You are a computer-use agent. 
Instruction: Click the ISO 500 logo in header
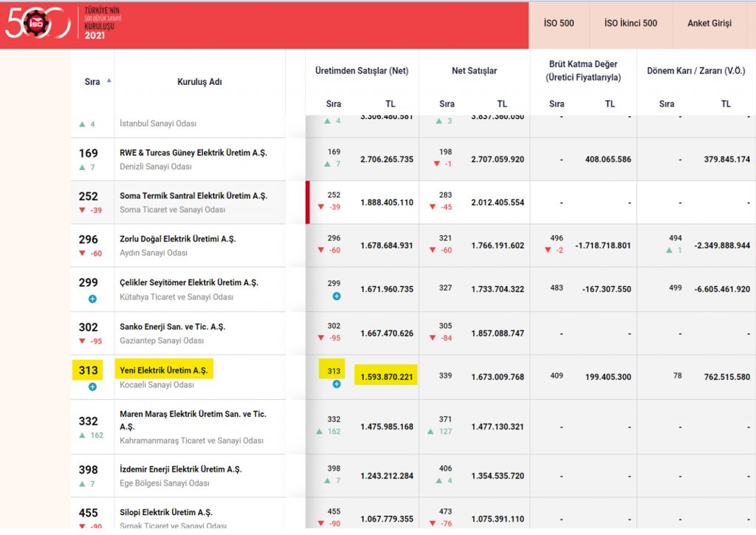[x=37, y=24]
